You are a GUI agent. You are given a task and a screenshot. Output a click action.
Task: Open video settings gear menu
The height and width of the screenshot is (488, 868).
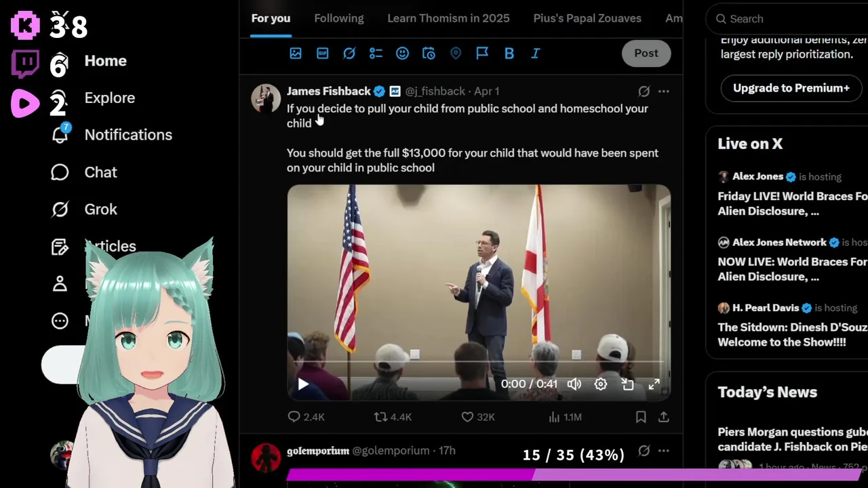pos(601,384)
